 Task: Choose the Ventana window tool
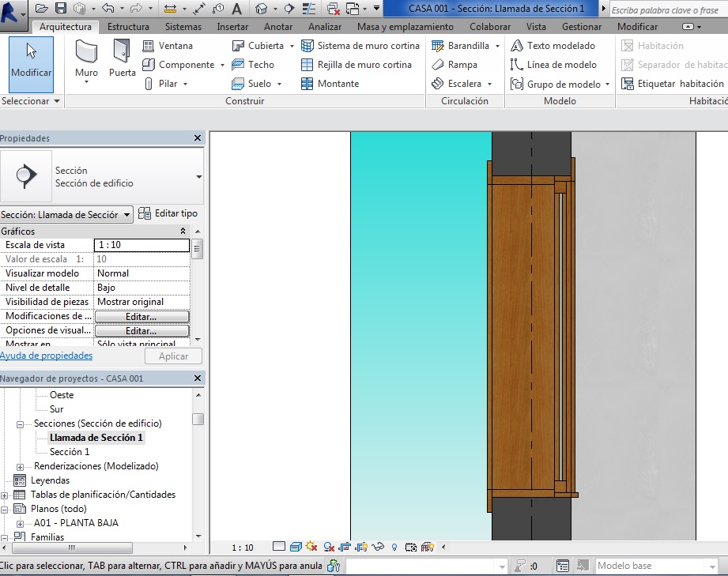(167, 46)
